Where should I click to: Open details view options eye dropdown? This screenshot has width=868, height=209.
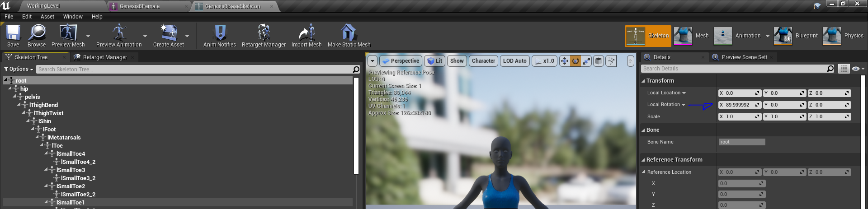coord(858,69)
